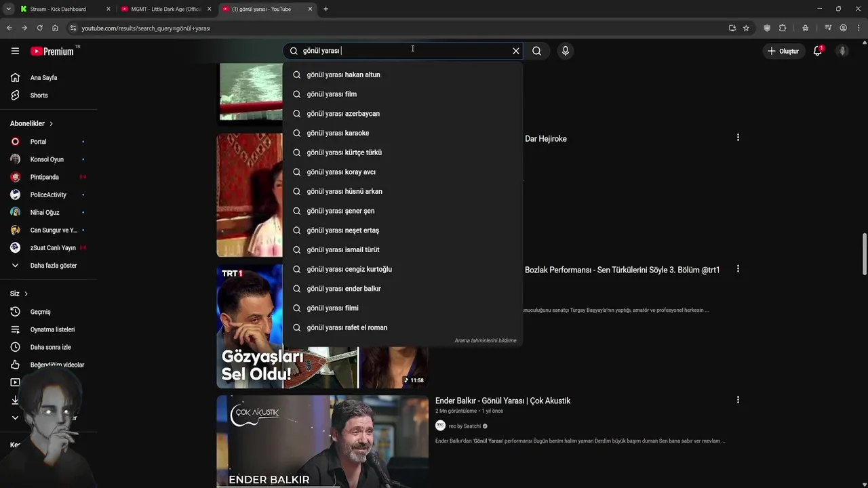Expand the Siz section
868x488 pixels.
[x=19, y=293]
